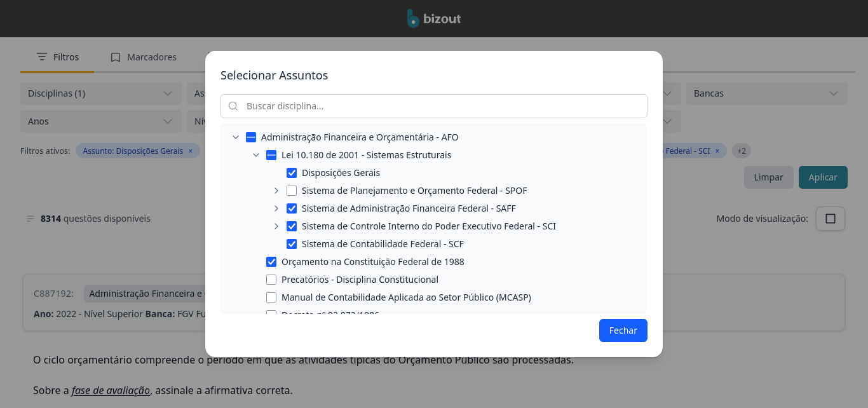Screen dimensions: 868x408
Task: Collapse the Administração Financeira e Orçamentária node
Action: [236, 137]
